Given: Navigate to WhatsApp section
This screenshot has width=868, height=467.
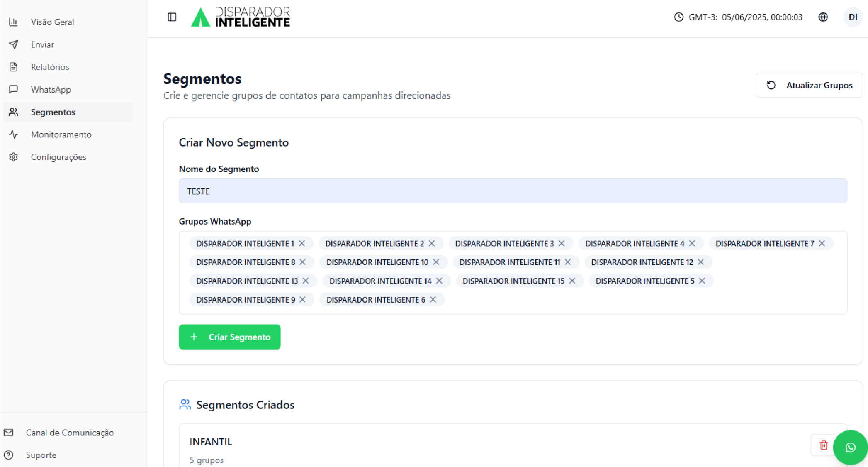Looking at the screenshot, I should click(x=68, y=89).
